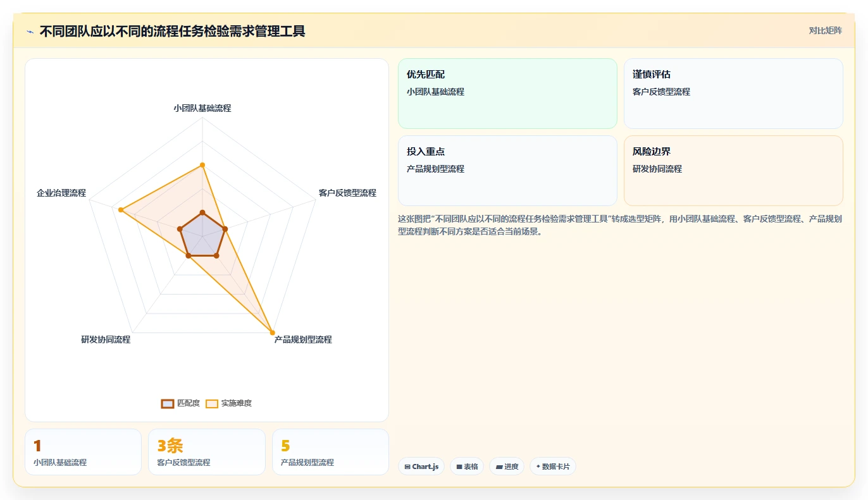This screenshot has height=500, width=868.
Task: Select the Chart.js tag chip
Action: pos(421,466)
